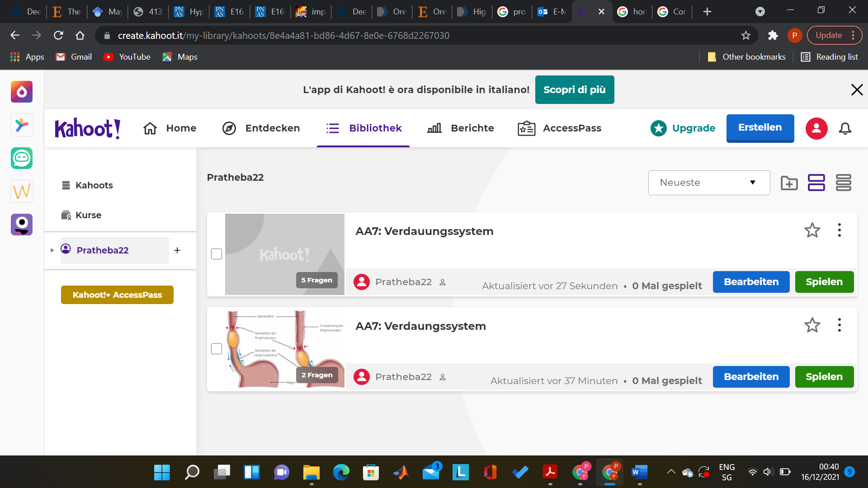The width and height of the screenshot is (868, 488).
Task: Click the Kahoot! logo
Action: click(x=87, y=128)
